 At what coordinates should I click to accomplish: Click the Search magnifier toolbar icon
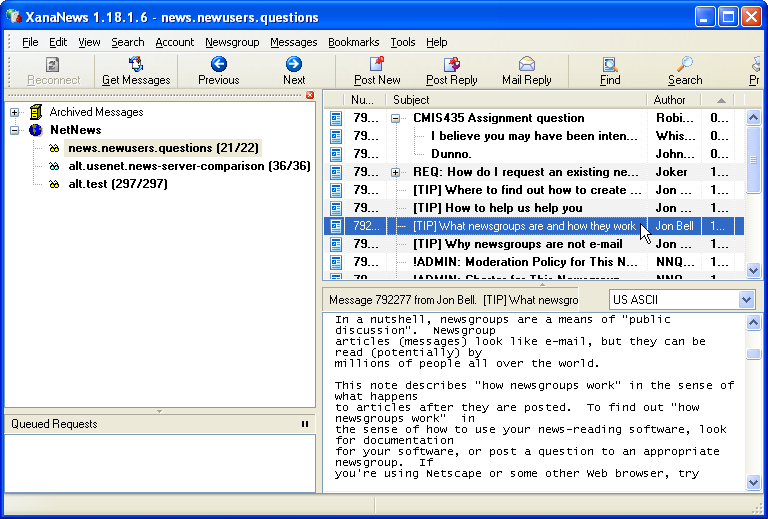(x=685, y=65)
